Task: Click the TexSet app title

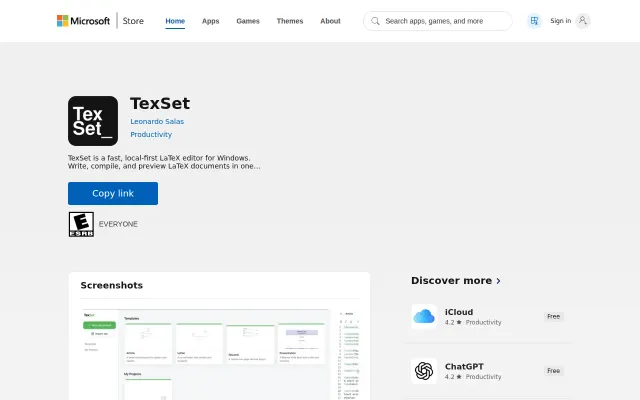Action: [x=160, y=103]
